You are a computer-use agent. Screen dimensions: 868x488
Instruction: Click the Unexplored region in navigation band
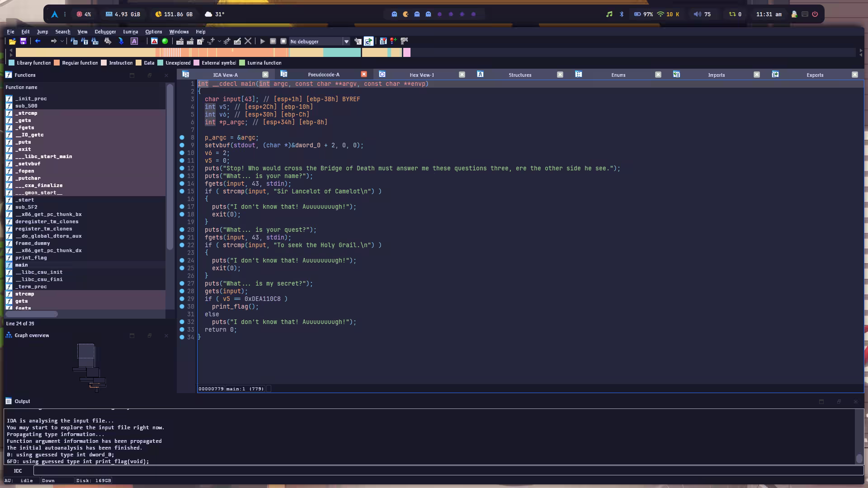[342, 52]
